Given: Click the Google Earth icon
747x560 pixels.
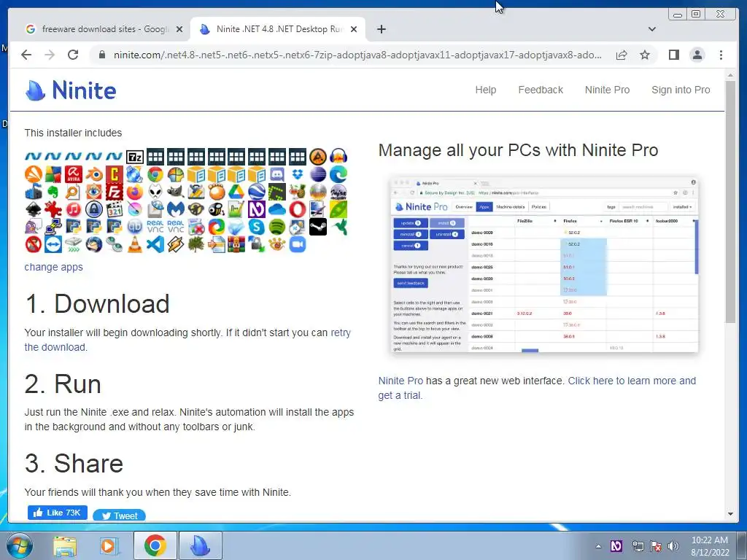Looking at the screenshot, I should tap(257, 192).
